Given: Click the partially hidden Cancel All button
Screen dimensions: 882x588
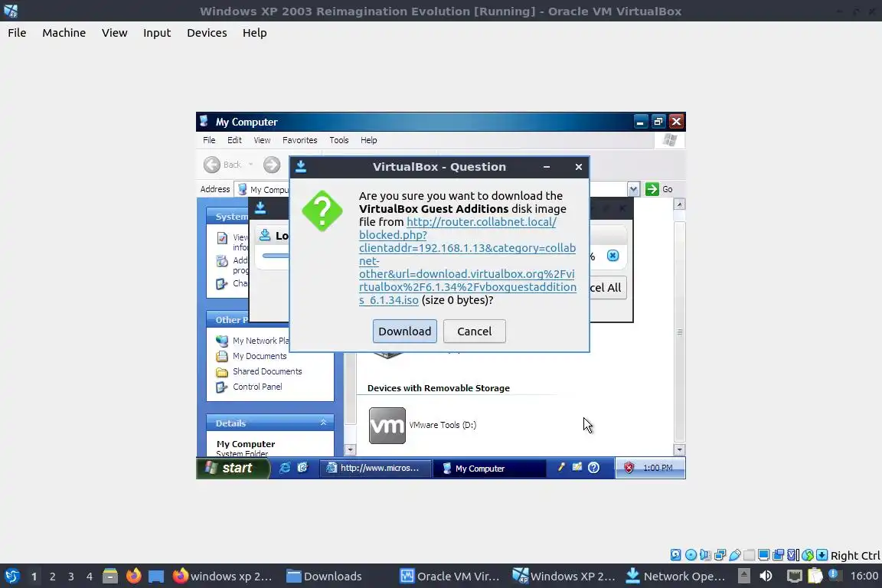Looking at the screenshot, I should tap(607, 288).
